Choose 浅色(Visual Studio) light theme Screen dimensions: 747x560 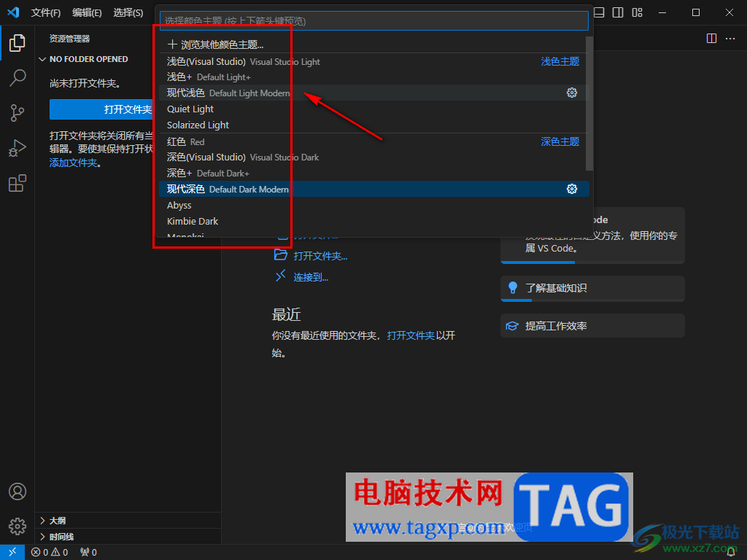pyautogui.click(x=374, y=61)
